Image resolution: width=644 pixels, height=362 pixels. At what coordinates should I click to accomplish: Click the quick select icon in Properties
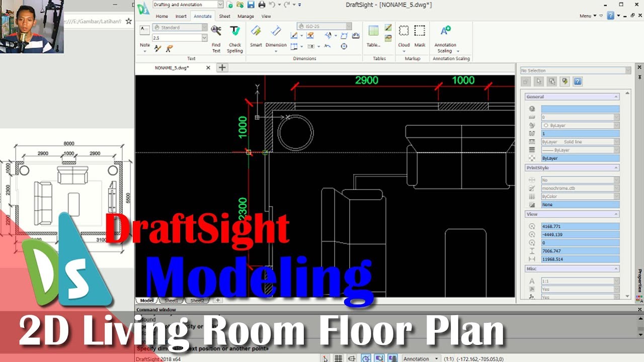coord(565,81)
